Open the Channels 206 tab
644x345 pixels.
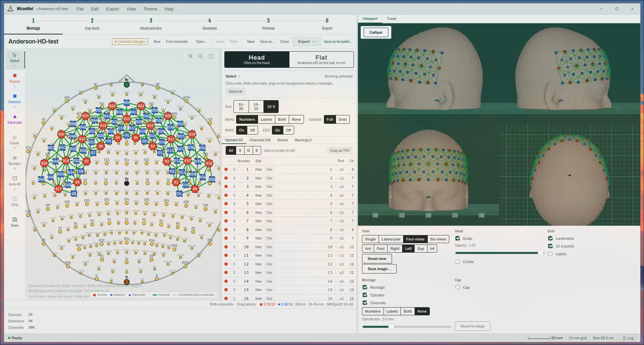(x=260, y=140)
